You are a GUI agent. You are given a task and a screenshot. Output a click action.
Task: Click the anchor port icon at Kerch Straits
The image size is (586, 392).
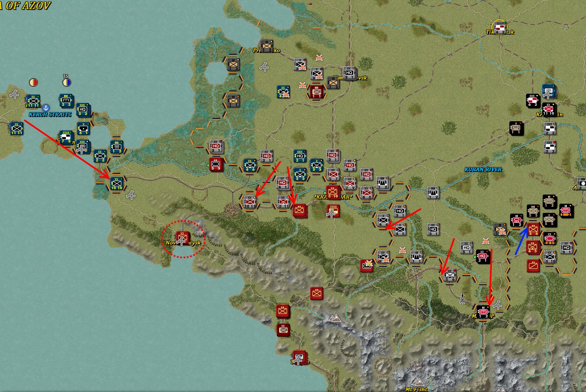point(46,108)
